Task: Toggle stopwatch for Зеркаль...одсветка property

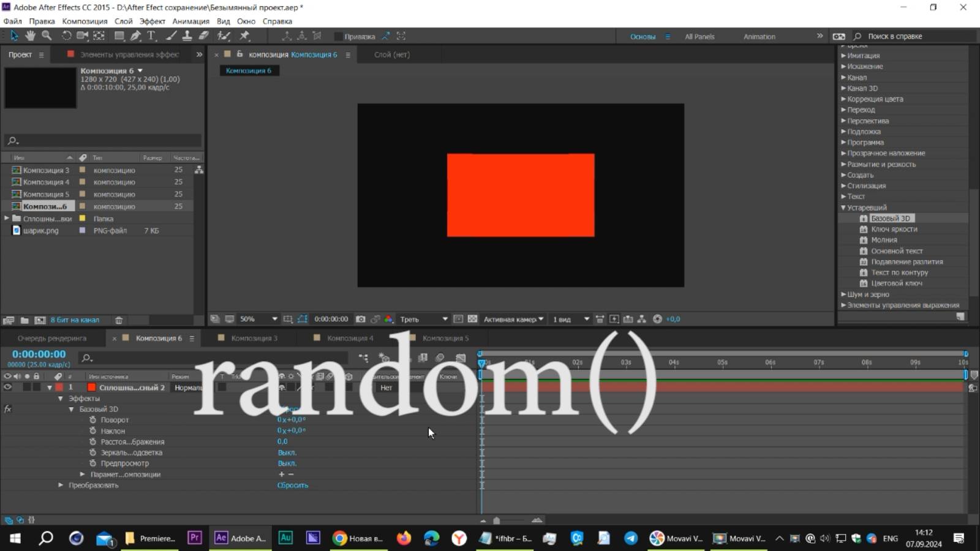Action: pyautogui.click(x=92, y=452)
